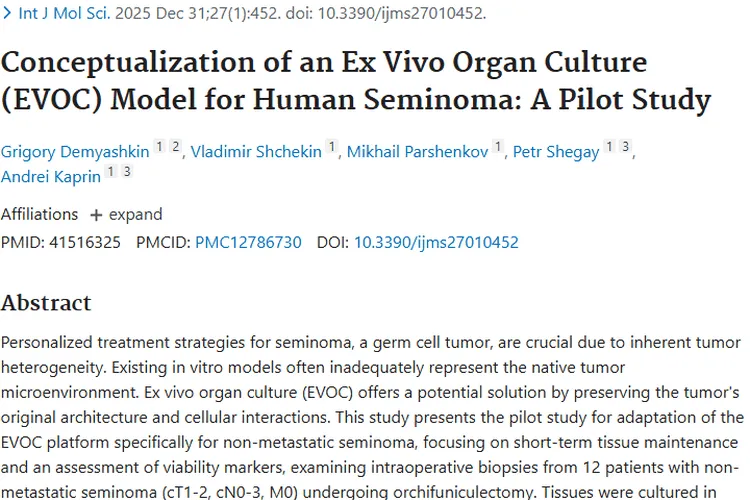750x500 pixels.
Task: Open the PMC12786730 full-text link
Action: pos(248,242)
